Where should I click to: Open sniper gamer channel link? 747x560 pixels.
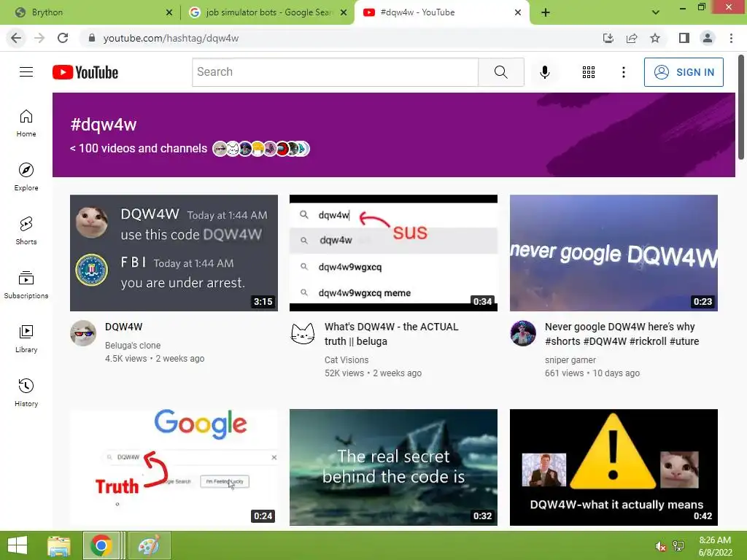pos(570,360)
